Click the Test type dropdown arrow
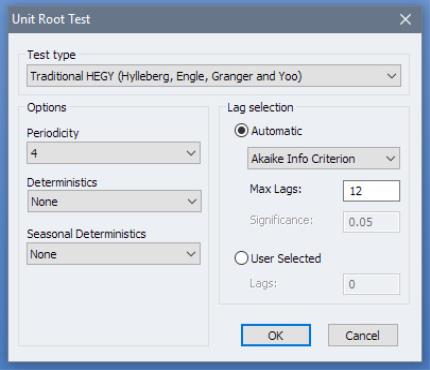Viewport: 430px width, 370px height. pos(391,76)
